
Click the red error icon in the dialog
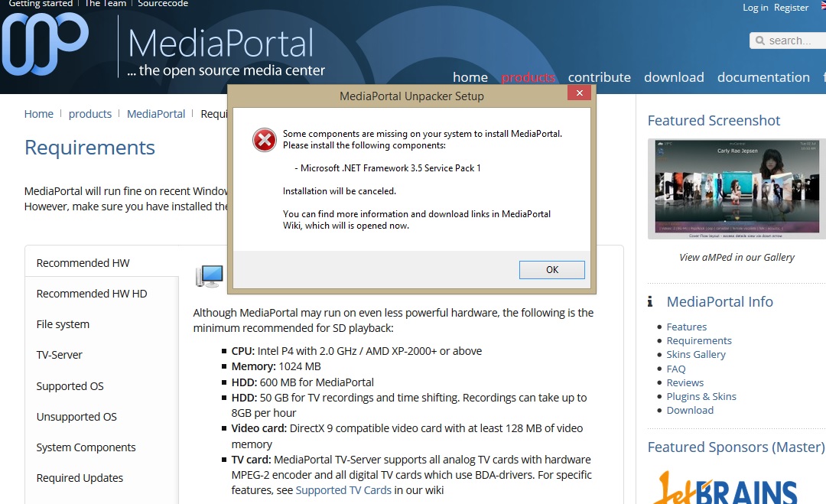[x=265, y=140]
